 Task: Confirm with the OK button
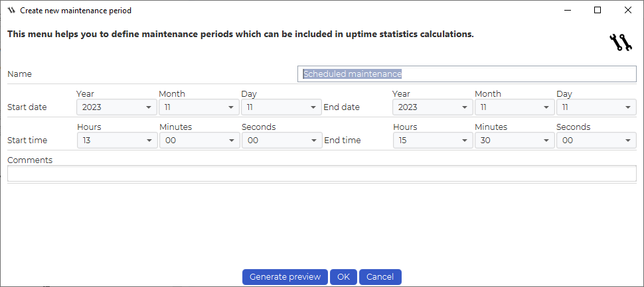(344, 277)
